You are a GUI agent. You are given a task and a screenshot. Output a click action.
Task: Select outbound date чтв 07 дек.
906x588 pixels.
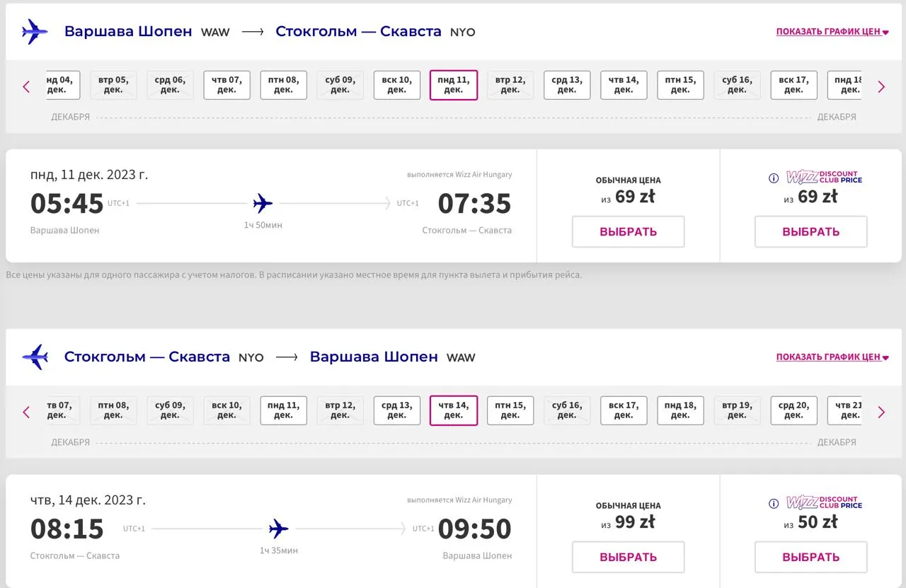226,85
